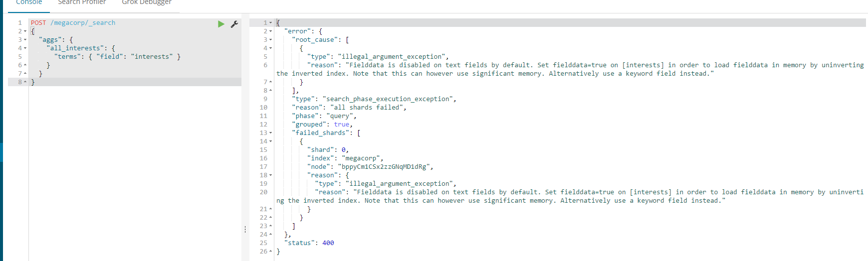868x261 pixels.
Task: Click the "all shards failed" reason text
Action: tap(368, 108)
